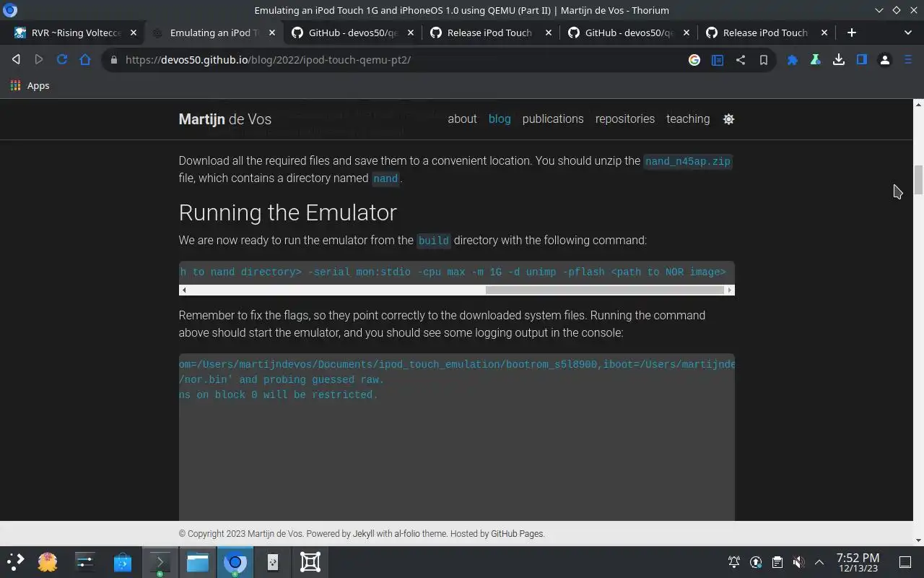Image resolution: width=924 pixels, height=578 pixels.
Task: Open the volume tray icon
Action: coord(798,562)
